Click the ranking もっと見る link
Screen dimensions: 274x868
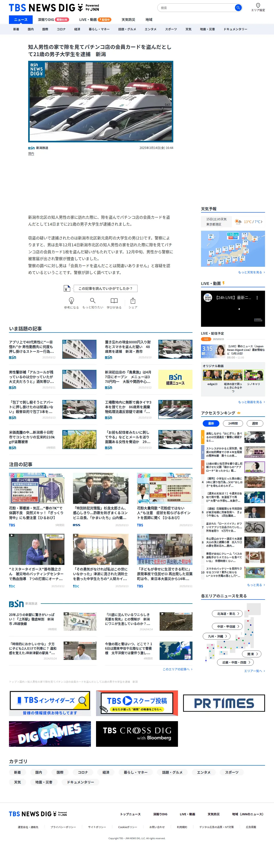point(256,585)
